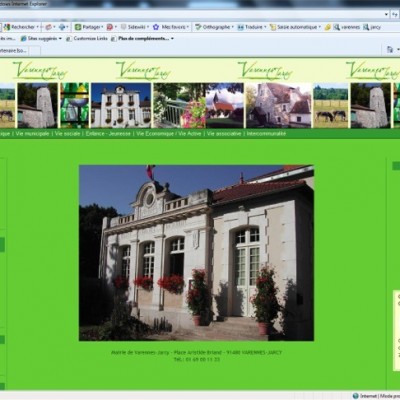
Task: Open Enfance - Jeunesse menu item
Action: 108,134
